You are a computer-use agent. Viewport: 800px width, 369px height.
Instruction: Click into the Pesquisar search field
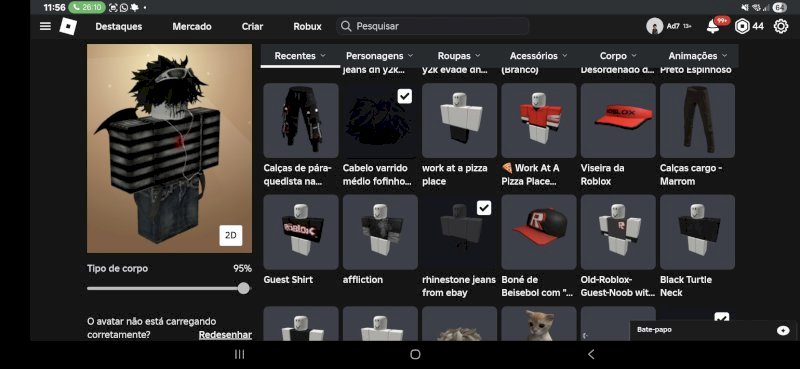tap(433, 26)
